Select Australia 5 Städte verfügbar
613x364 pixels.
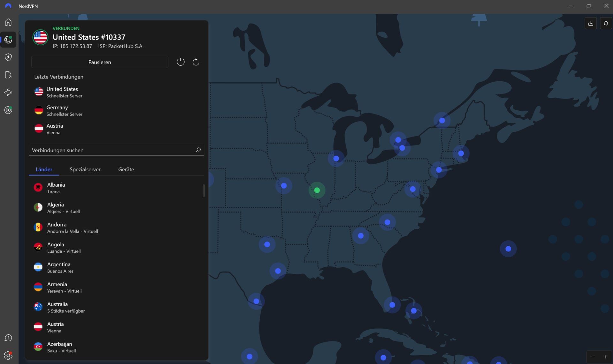click(117, 307)
